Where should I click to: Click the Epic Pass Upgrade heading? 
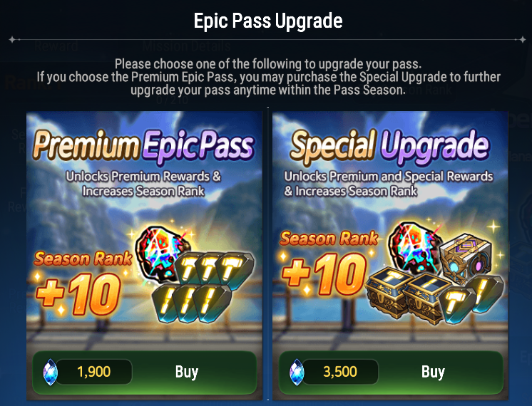pyautogui.click(x=268, y=21)
